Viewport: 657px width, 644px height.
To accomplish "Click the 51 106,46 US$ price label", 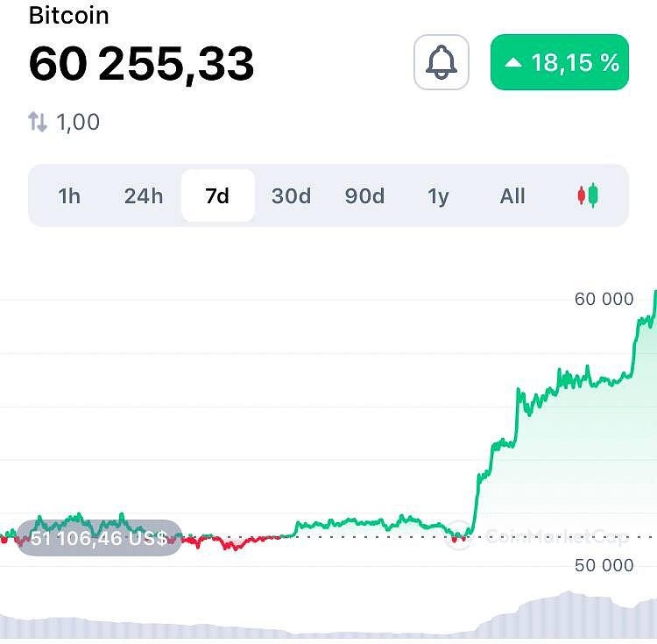I will point(99,538).
